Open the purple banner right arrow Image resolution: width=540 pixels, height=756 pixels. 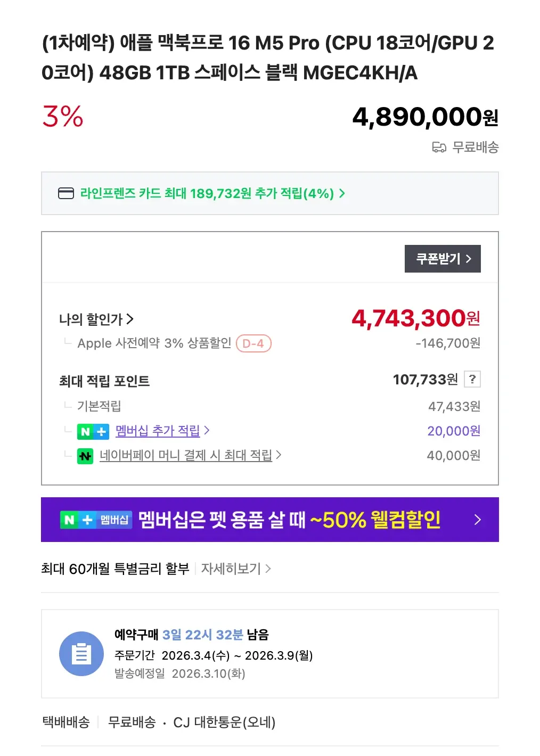pyautogui.click(x=477, y=520)
